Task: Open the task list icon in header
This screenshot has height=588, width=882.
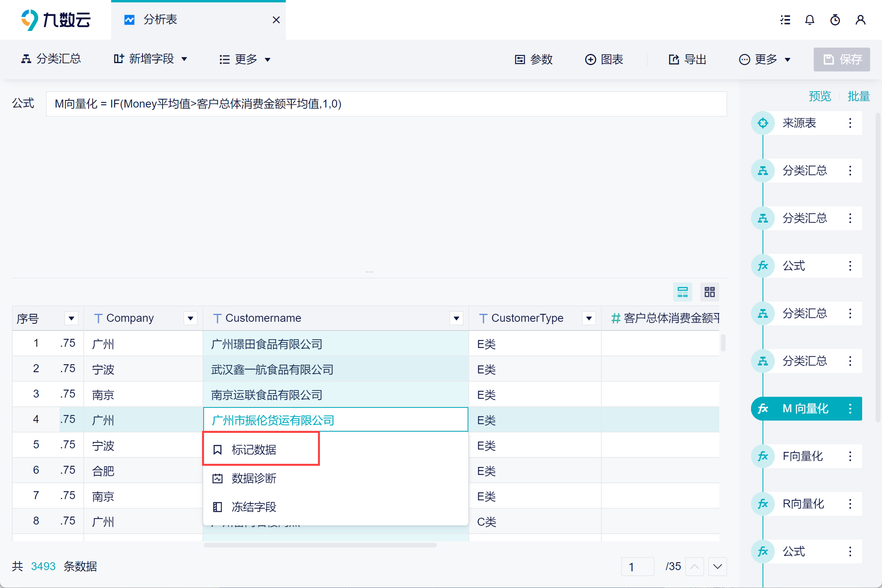Action: (785, 20)
